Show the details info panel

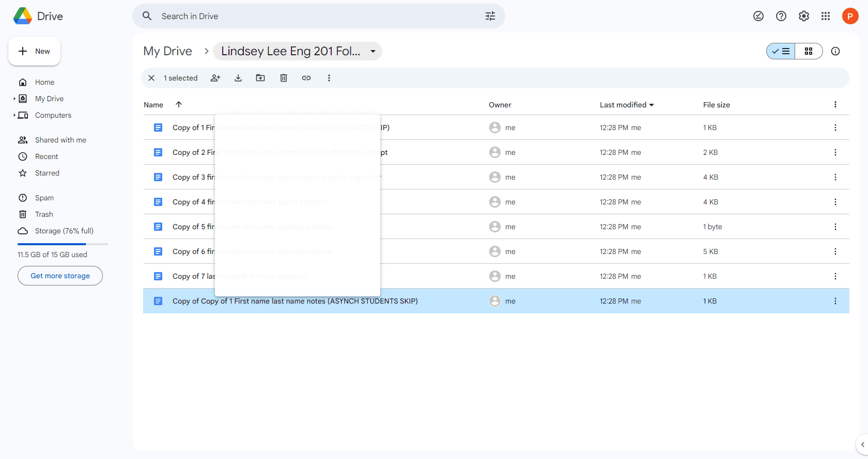pyautogui.click(x=835, y=51)
